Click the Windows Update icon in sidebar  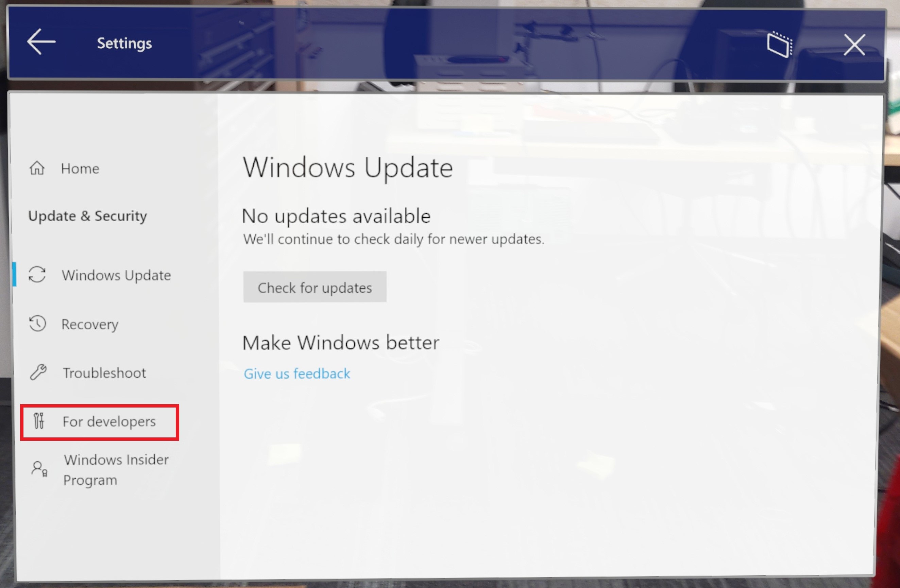38,274
